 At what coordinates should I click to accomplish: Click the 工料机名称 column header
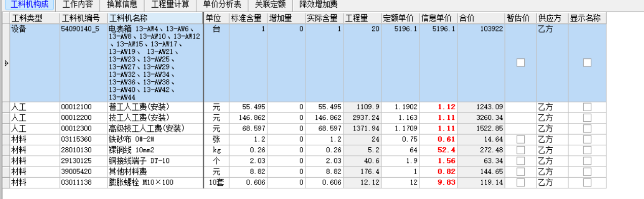pyautogui.click(x=155, y=18)
